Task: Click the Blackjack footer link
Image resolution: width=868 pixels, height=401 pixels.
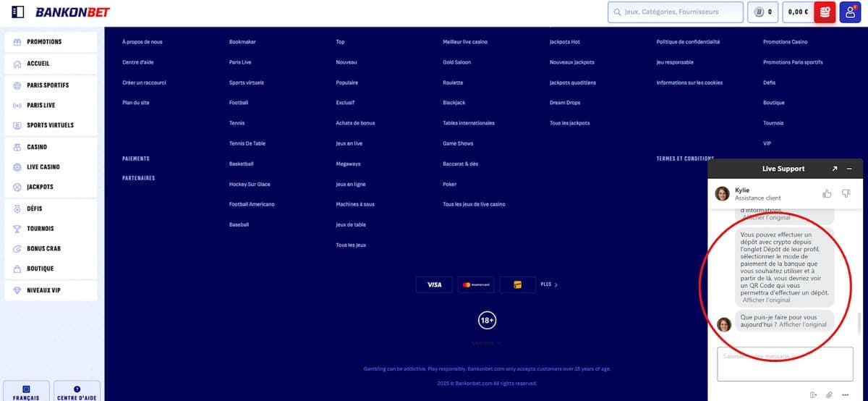Action: (x=454, y=103)
